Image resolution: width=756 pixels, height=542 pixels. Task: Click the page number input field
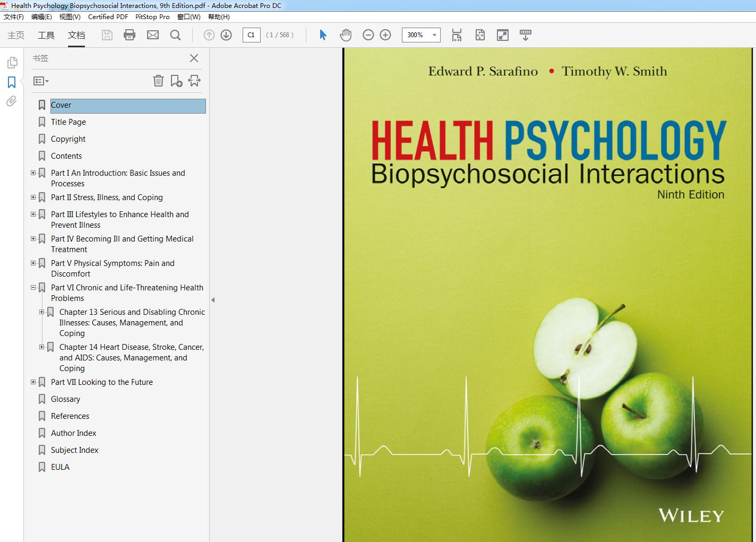tap(252, 35)
